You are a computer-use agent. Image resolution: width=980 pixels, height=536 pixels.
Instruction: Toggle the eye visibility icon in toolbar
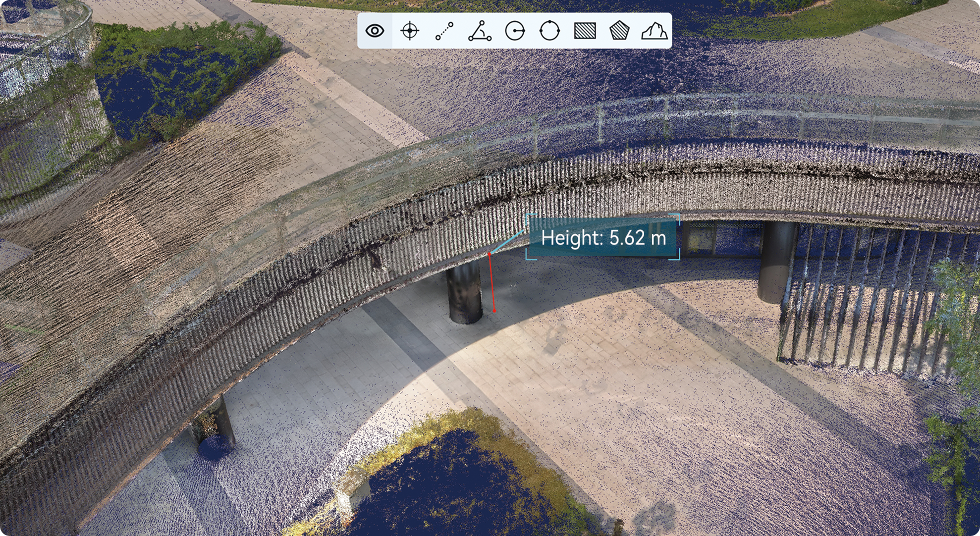tap(375, 31)
